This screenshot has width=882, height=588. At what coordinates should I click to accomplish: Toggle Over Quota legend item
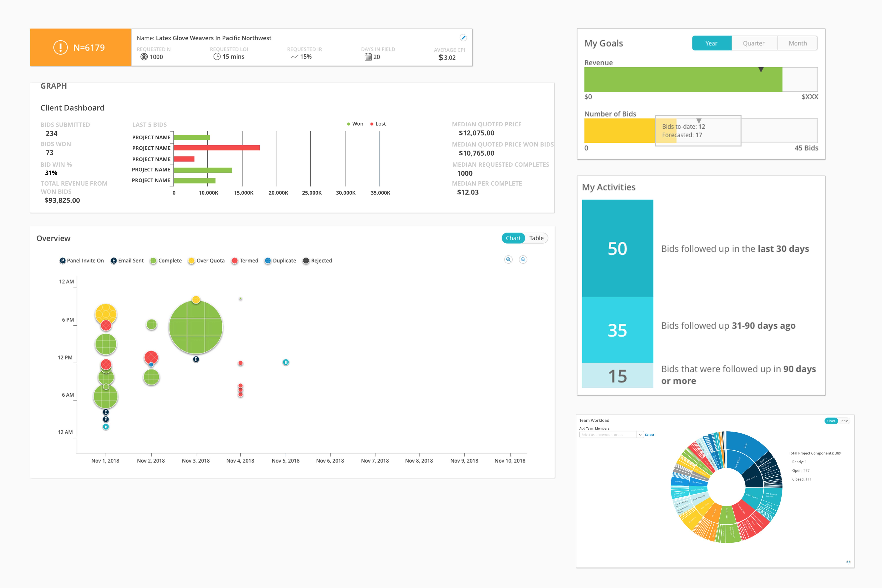tap(206, 261)
